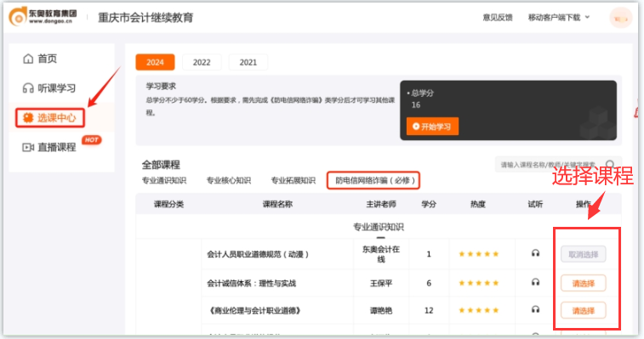Click course name 会计诚信体系：理性与实战
This screenshot has width=644, height=339.
click(251, 283)
